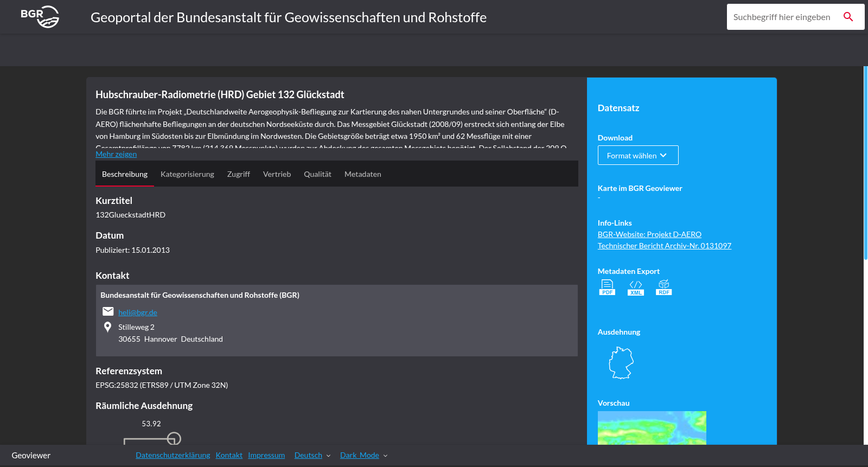Click the Geoportal page title
Screen dimensions: 868x467
[x=289, y=17]
